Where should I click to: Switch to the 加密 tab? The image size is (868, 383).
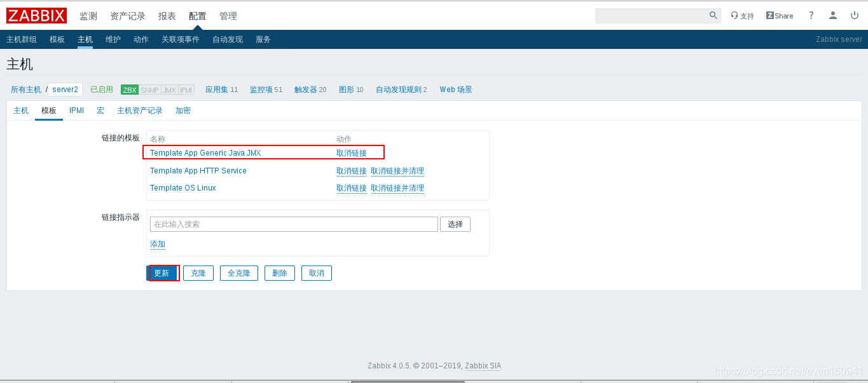[x=183, y=111]
